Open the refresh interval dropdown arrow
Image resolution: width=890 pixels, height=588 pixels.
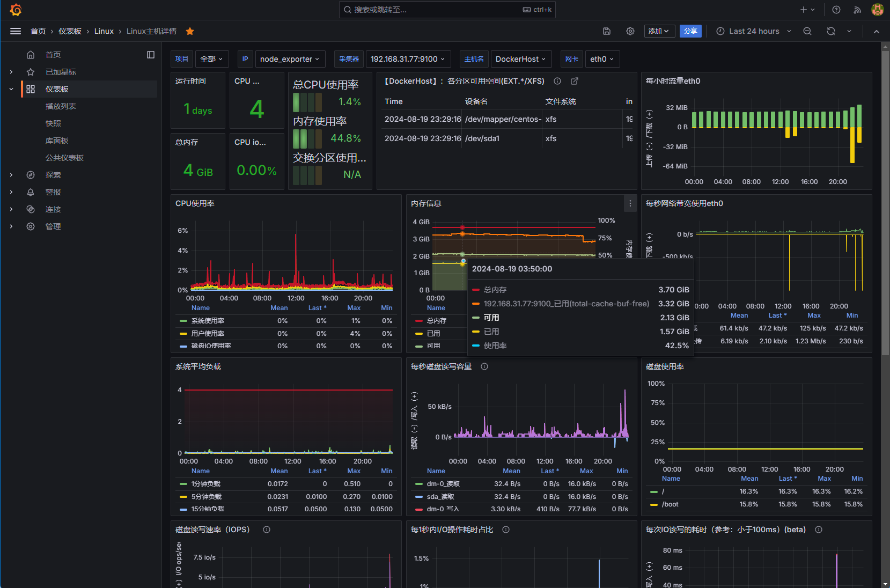(x=849, y=31)
